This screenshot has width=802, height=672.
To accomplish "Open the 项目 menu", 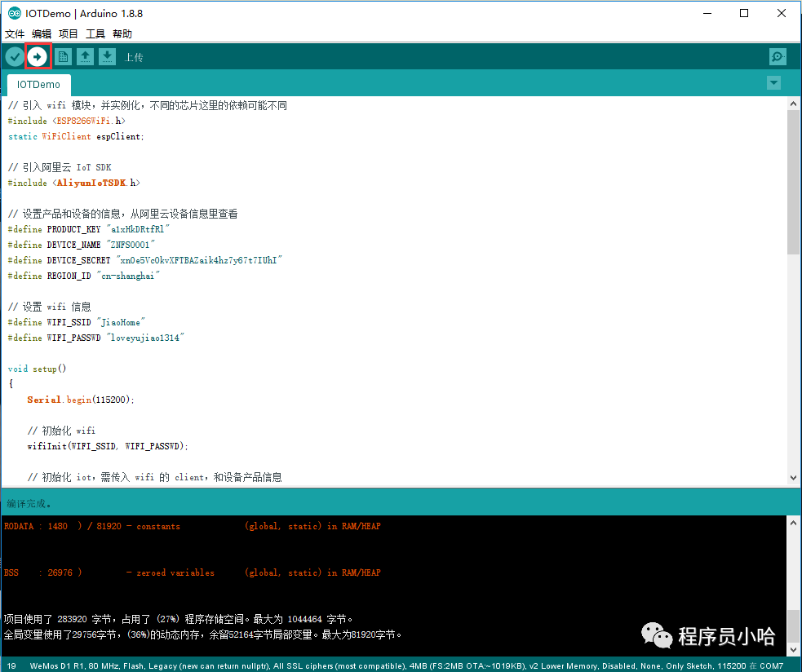I will pyautogui.click(x=69, y=34).
